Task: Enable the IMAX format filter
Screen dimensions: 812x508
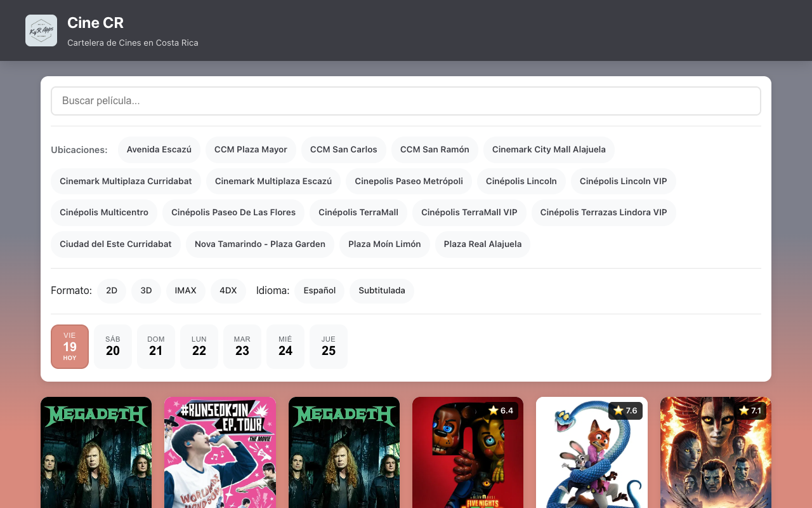Action: coord(186,291)
